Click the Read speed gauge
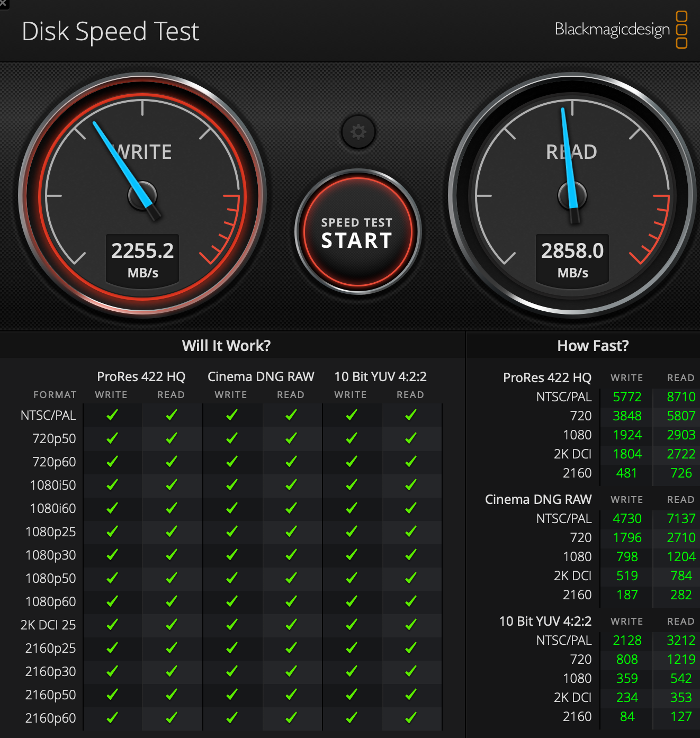700x738 pixels. (x=572, y=195)
